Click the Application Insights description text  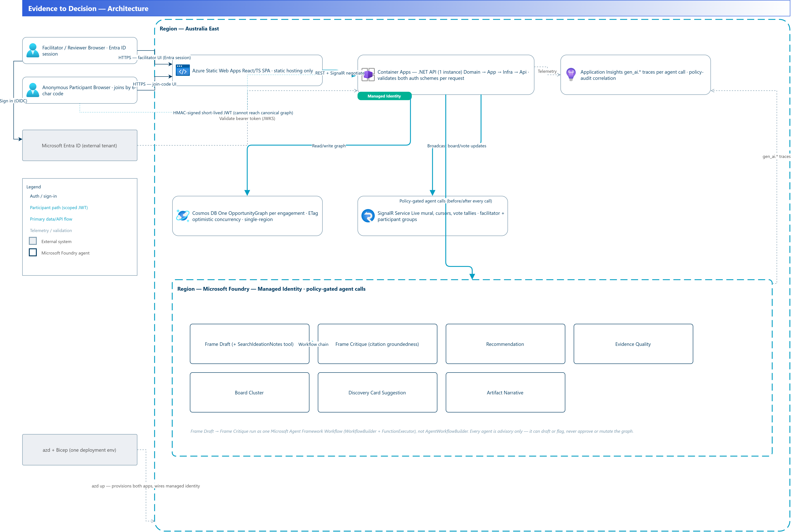point(642,75)
